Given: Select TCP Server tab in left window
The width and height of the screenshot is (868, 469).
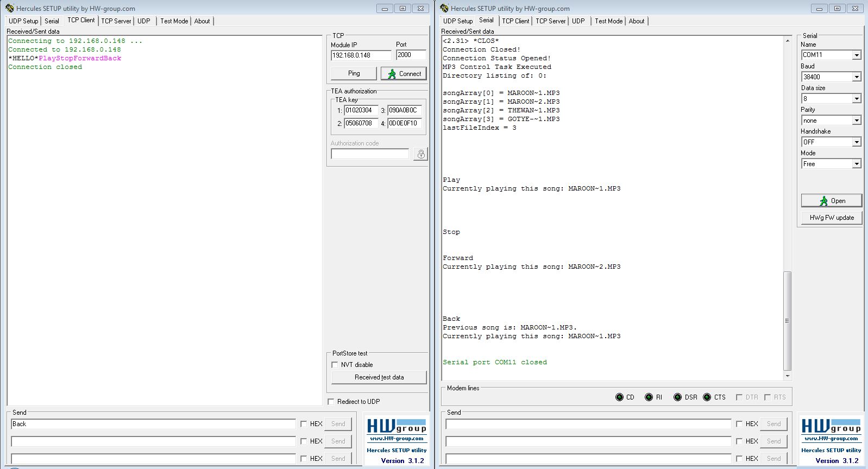Looking at the screenshot, I should click(x=116, y=21).
